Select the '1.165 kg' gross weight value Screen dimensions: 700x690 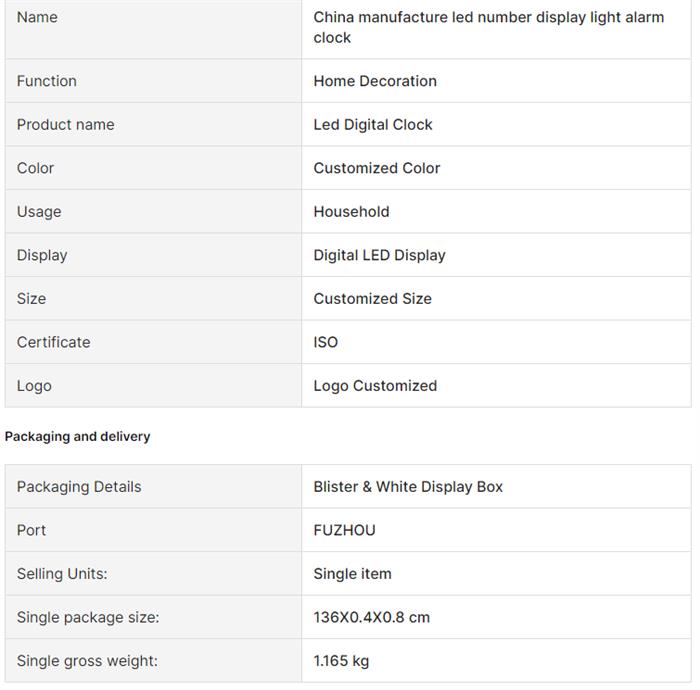pyautogui.click(x=341, y=661)
